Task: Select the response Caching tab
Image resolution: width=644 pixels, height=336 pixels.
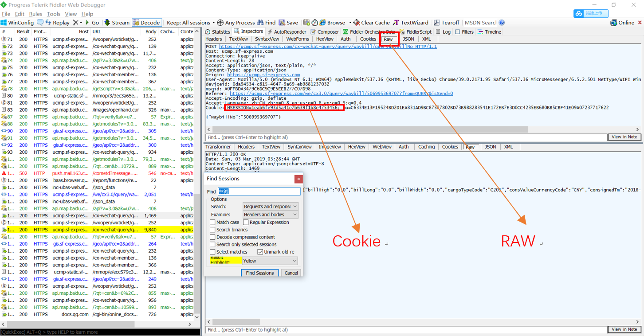Action: pos(426,147)
